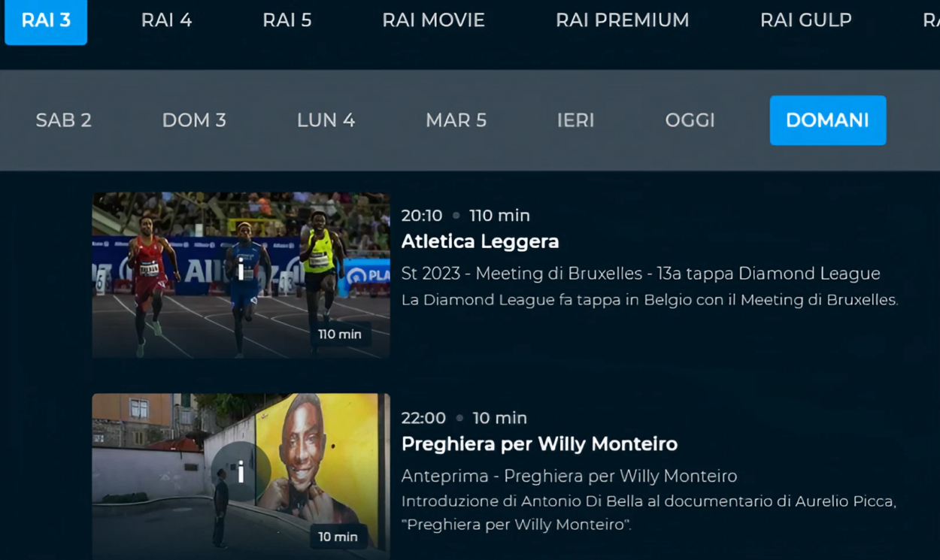Click the sprinters race thumbnail
The width and height of the screenshot is (940, 560).
[x=241, y=275]
